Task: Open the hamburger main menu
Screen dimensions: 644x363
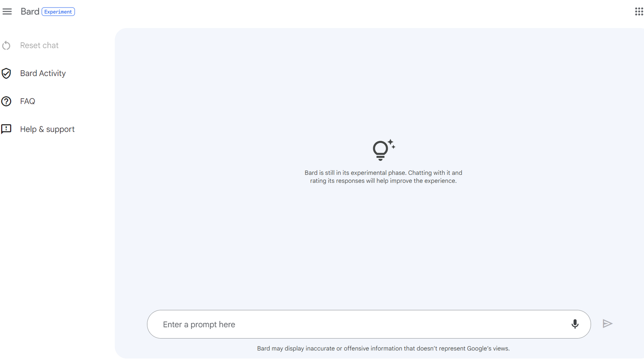Action: point(7,12)
